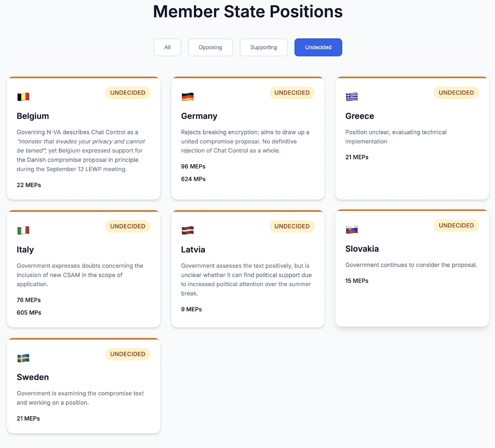Select the Sweden card title
The height and width of the screenshot is (448, 495).
pos(33,377)
